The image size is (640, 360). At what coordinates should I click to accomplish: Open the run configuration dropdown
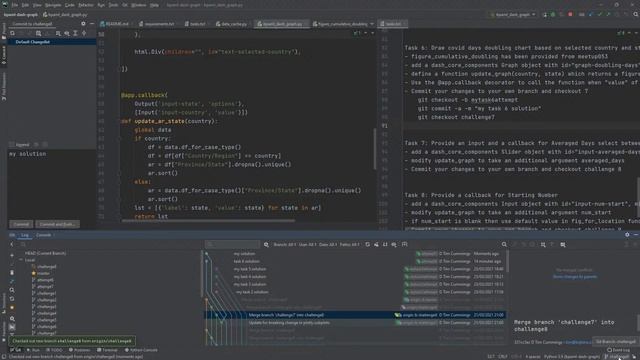click(513, 14)
